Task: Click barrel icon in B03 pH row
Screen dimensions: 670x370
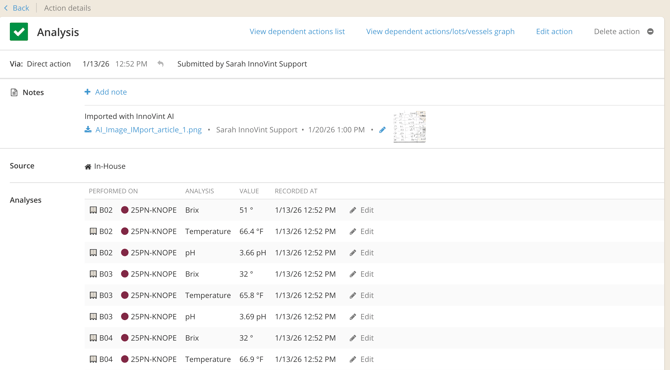Action: pos(93,317)
